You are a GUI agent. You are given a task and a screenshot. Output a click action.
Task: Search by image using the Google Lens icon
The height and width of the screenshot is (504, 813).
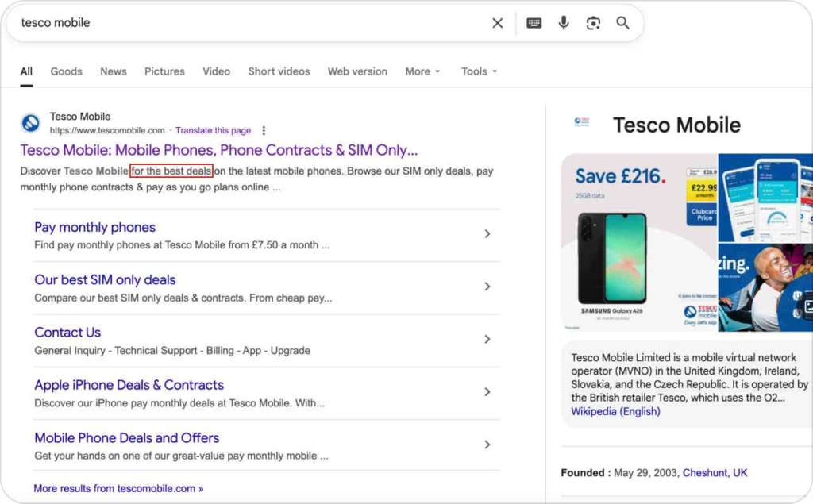tap(593, 23)
